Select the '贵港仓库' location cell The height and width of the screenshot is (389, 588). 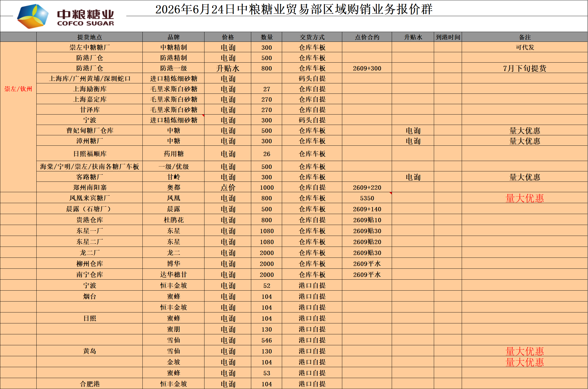click(89, 220)
